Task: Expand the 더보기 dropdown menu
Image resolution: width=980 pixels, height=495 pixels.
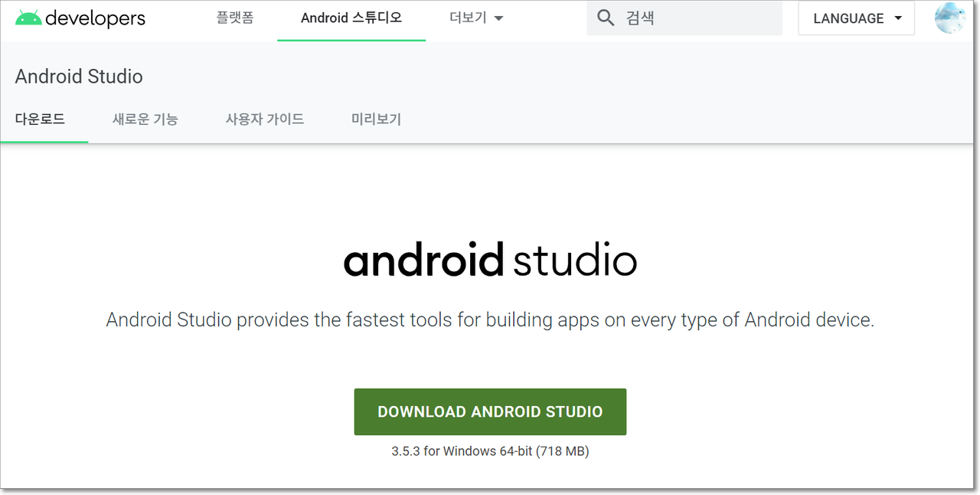Action: [x=475, y=18]
